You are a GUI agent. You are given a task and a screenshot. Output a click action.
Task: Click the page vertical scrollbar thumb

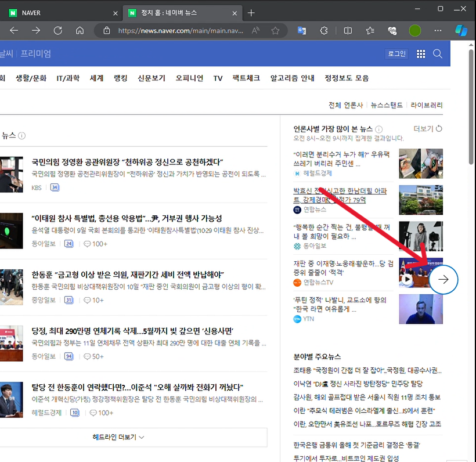(x=471, y=107)
